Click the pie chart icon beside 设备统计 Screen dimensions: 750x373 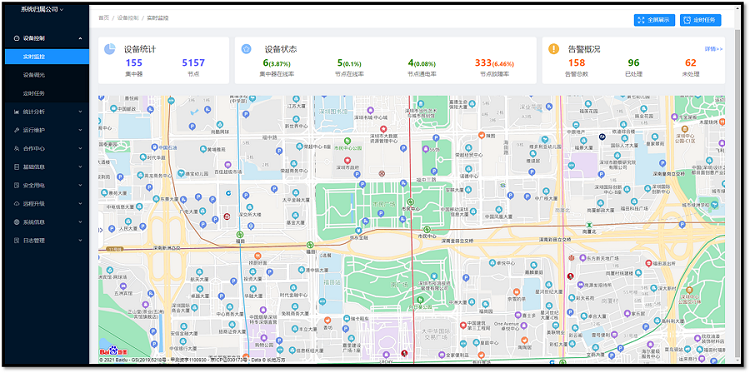(110, 49)
